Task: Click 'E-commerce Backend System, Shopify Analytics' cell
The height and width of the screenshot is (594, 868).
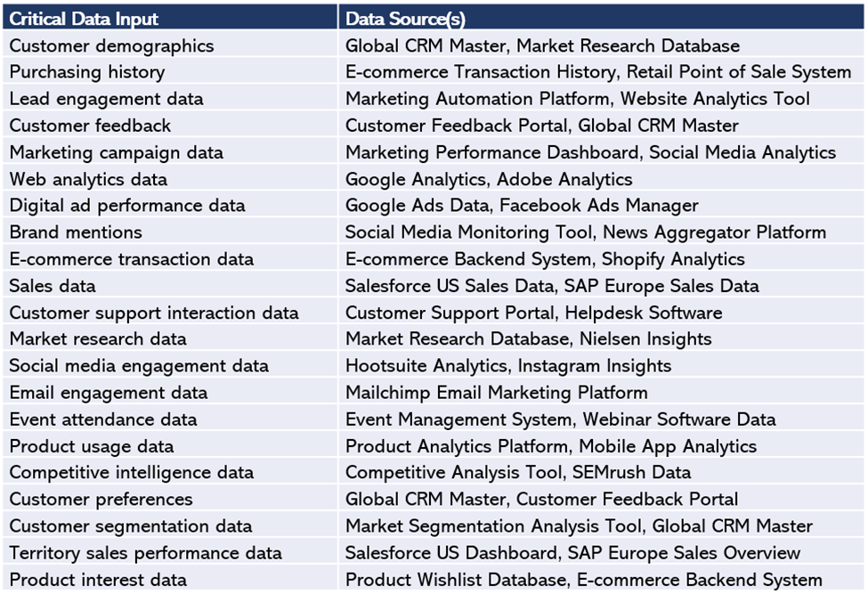Action: coord(545,259)
